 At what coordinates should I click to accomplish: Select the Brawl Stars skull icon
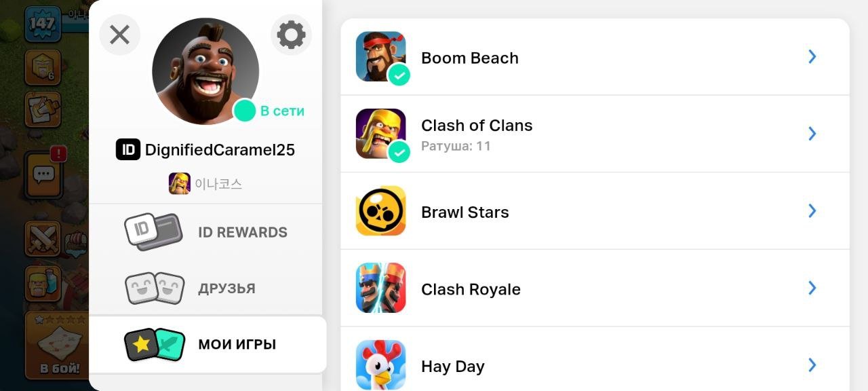pos(380,211)
